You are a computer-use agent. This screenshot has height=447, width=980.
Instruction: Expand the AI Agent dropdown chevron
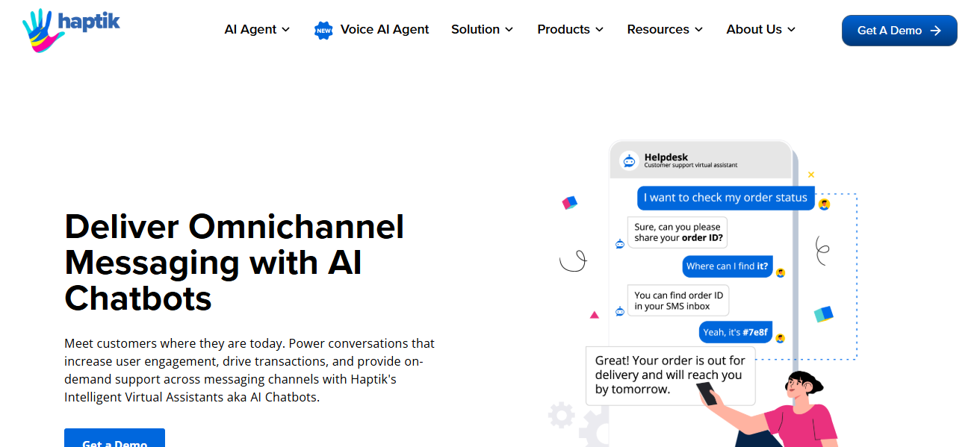click(285, 30)
